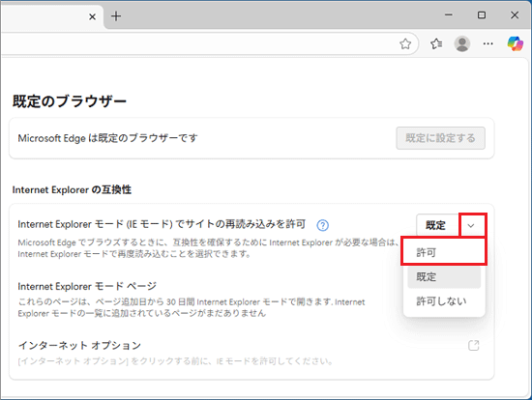This screenshot has width=532, height=400.
Task: Add this page to favorites star
Action: tap(405, 43)
